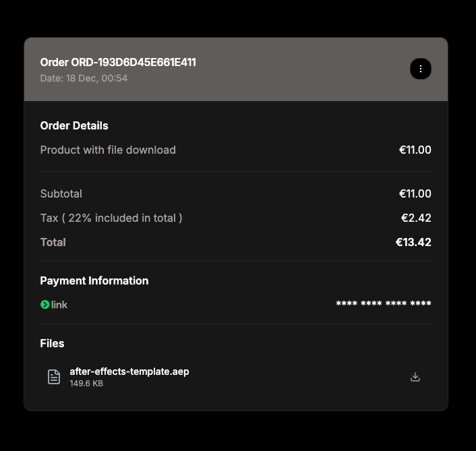
Task: Click the total amount €13.42
Action: point(413,242)
